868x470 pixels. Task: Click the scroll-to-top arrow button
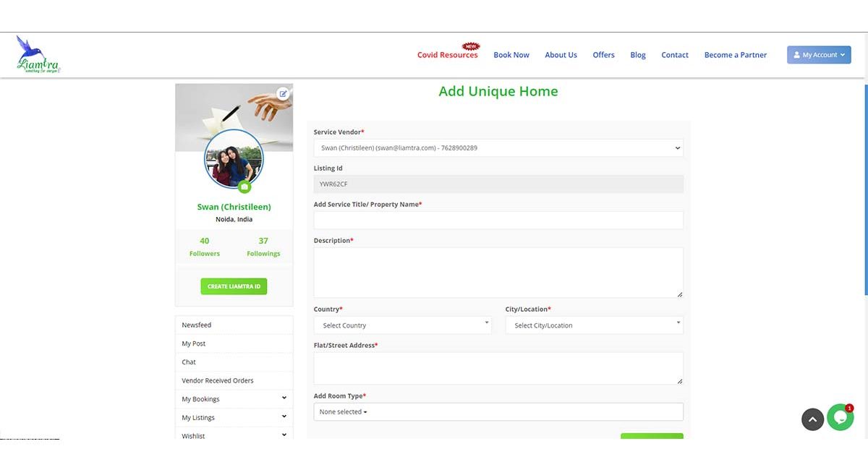(812, 419)
